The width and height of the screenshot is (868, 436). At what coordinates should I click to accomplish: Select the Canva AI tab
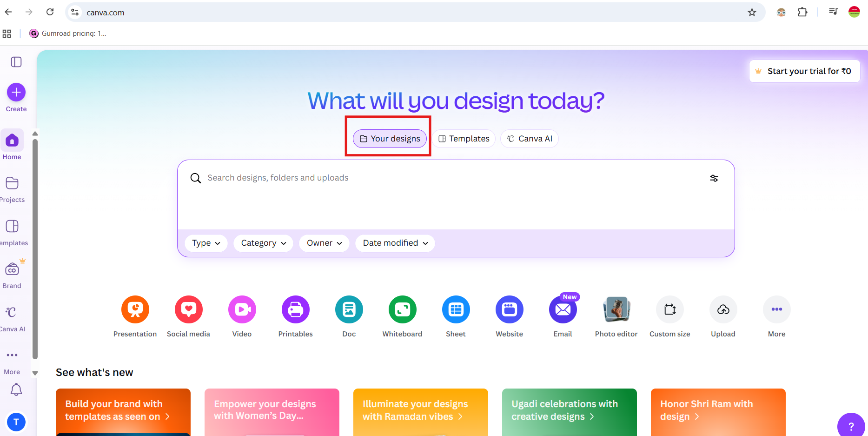(529, 139)
